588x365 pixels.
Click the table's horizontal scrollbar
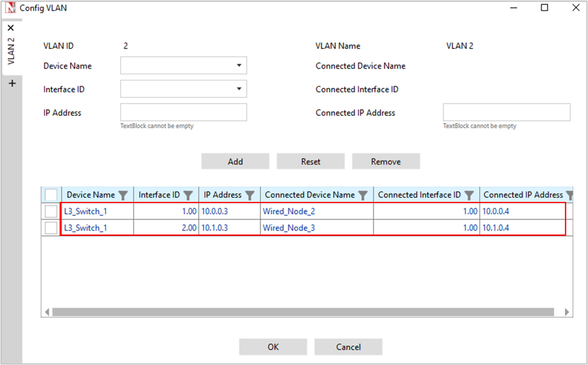(x=303, y=312)
